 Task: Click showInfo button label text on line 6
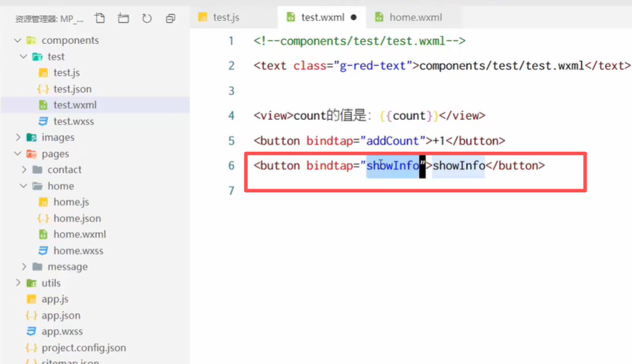click(x=459, y=165)
